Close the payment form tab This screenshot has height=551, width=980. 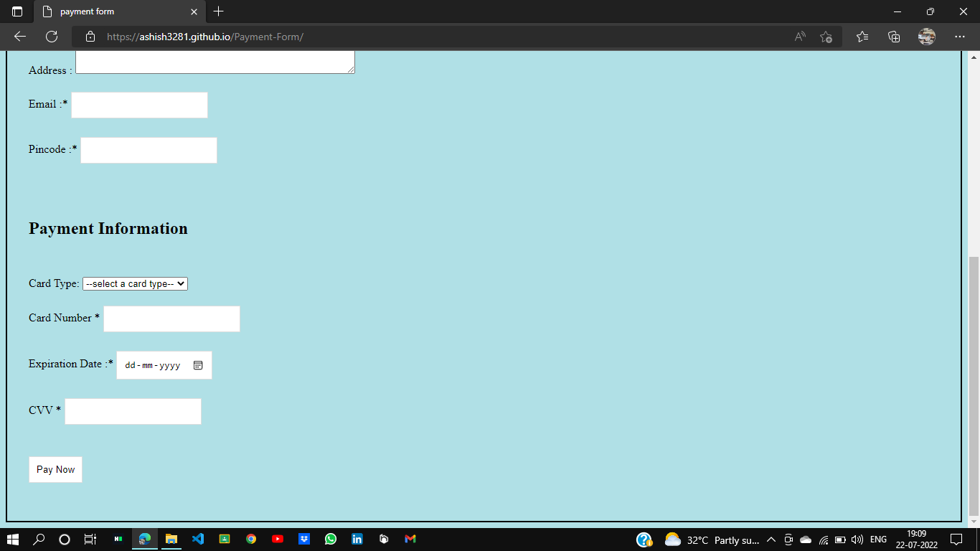click(194, 11)
